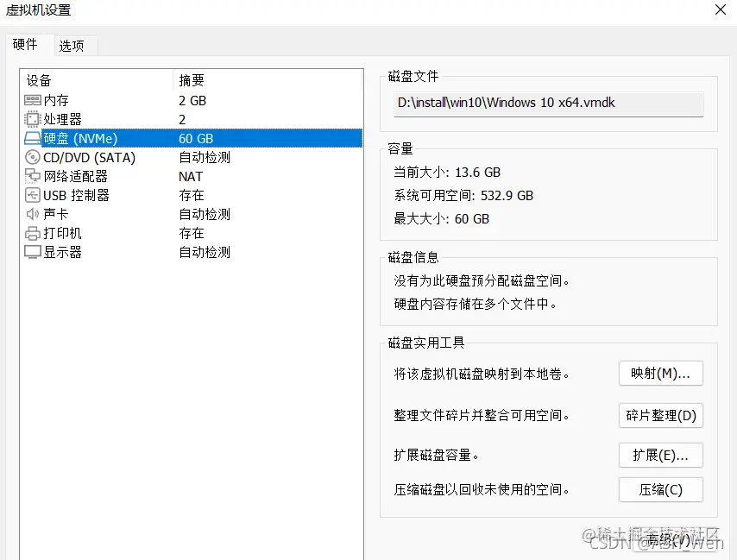Click the 扩展磁盘容量 description
737x560 pixels.
point(436,456)
